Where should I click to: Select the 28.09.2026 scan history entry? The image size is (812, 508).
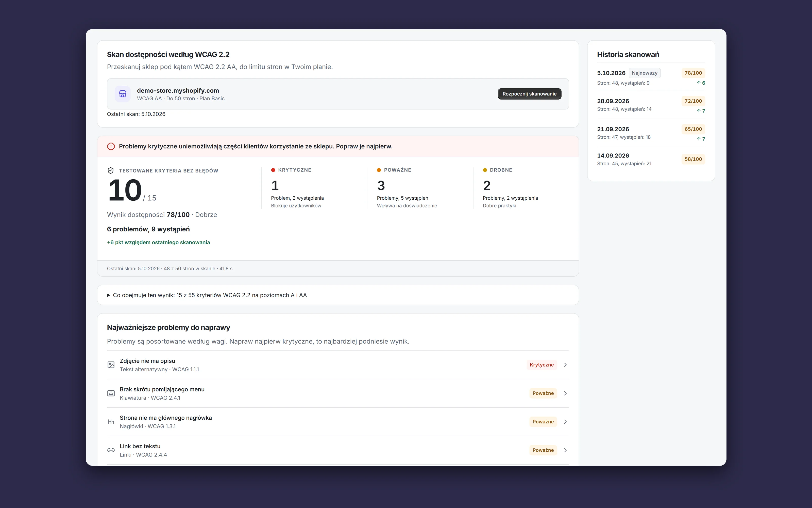pyautogui.click(x=651, y=105)
